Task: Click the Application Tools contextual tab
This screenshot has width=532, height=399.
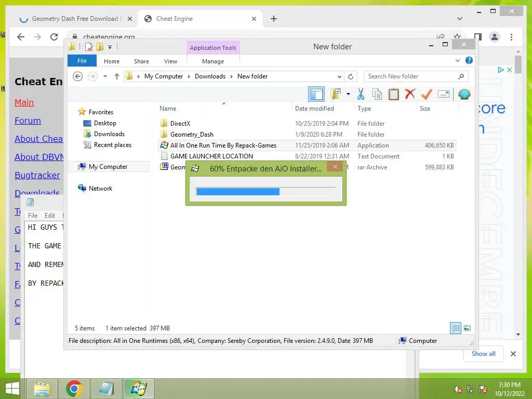Action: [213, 48]
